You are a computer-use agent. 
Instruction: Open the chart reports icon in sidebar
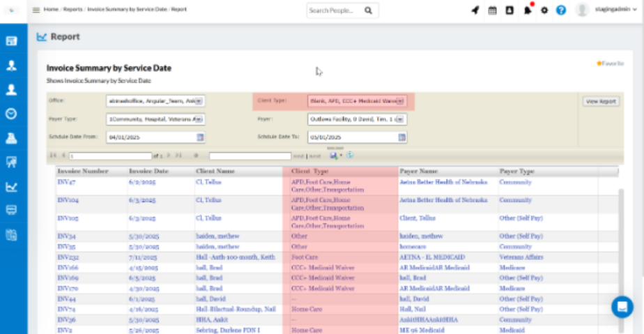[12, 186]
